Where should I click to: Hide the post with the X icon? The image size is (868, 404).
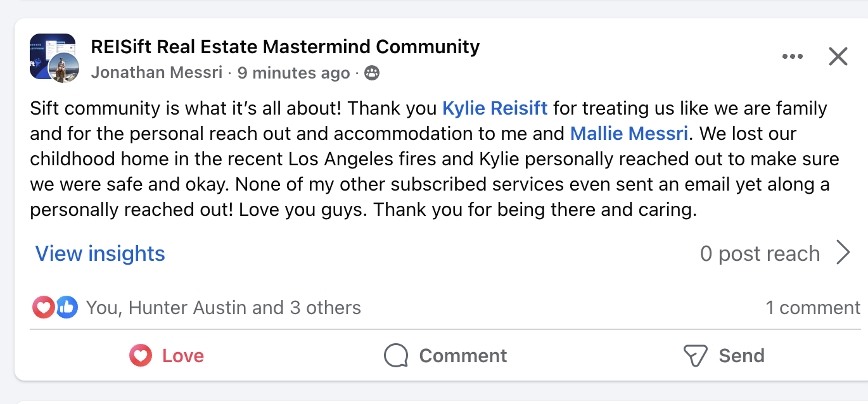pyautogui.click(x=838, y=57)
